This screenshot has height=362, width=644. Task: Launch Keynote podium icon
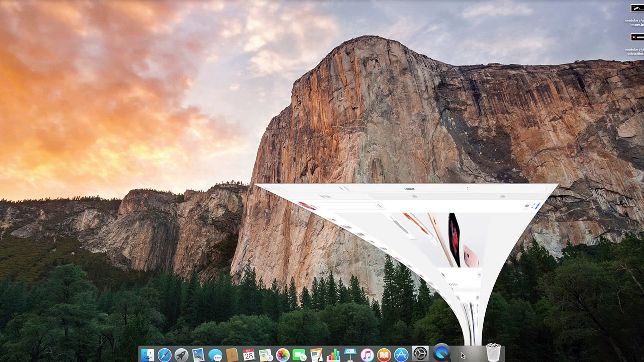pyautogui.click(x=350, y=355)
